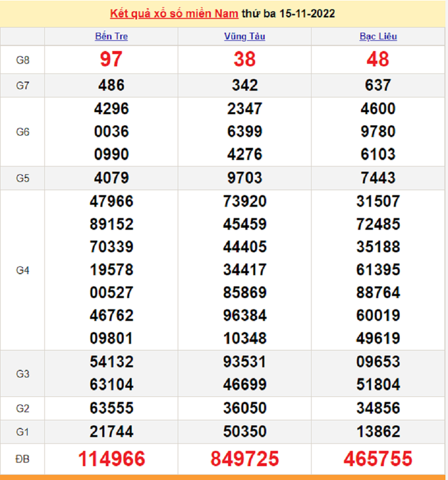
Task: Select G5 result 9703 for Vũng Tàu
Action: 245,178
